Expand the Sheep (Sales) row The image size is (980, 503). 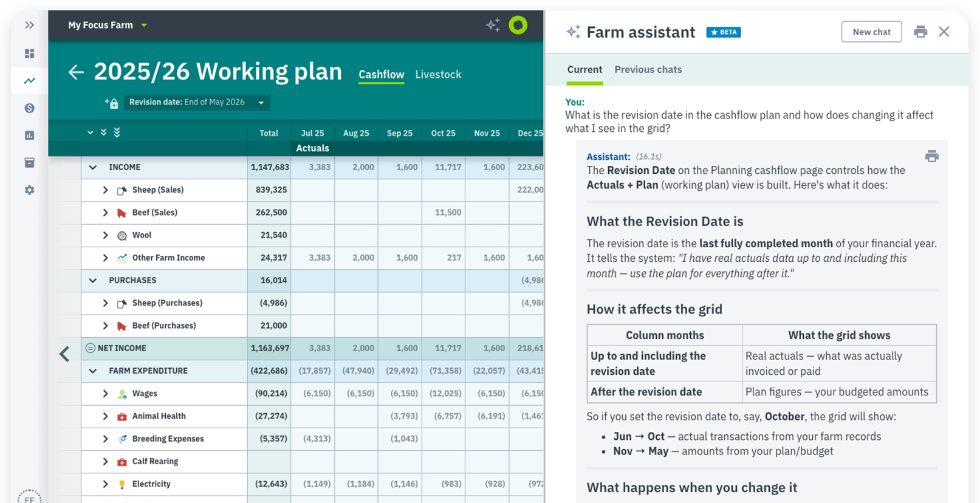click(105, 190)
